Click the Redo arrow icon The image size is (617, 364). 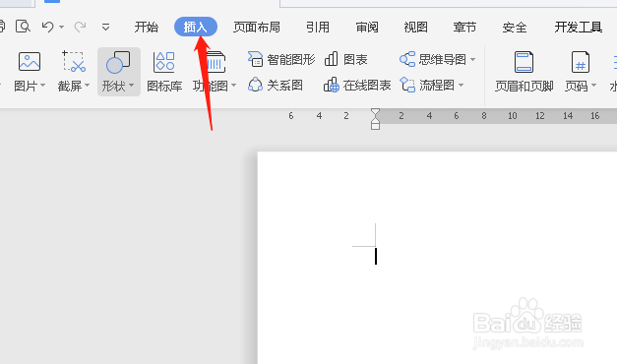(80, 27)
